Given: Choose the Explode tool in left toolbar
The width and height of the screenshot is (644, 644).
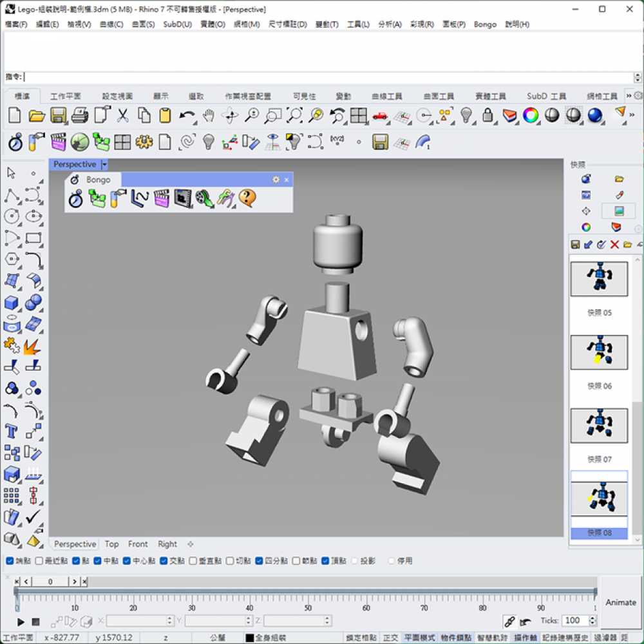Looking at the screenshot, I should point(32,346).
